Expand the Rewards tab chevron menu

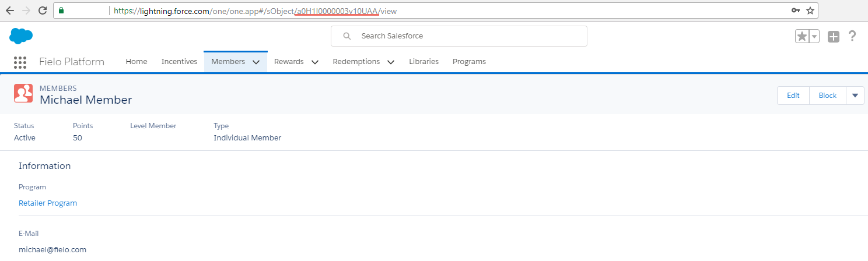(x=315, y=62)
